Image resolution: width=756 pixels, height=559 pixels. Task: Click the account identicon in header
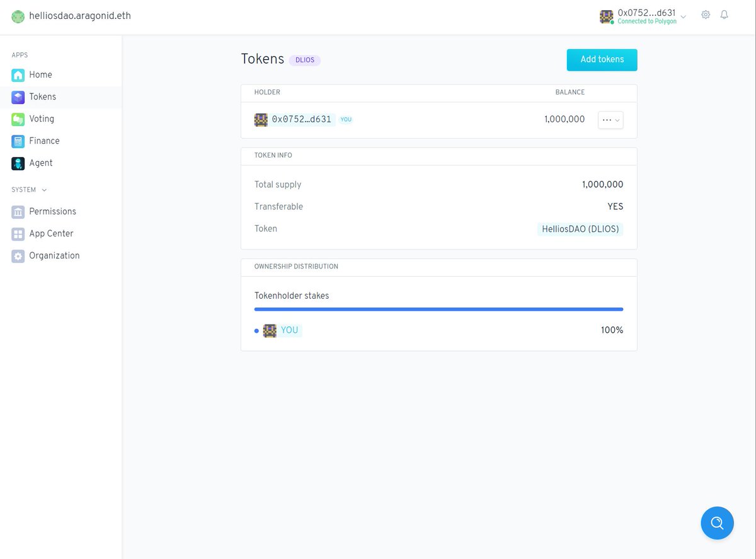tap(606, 16)
